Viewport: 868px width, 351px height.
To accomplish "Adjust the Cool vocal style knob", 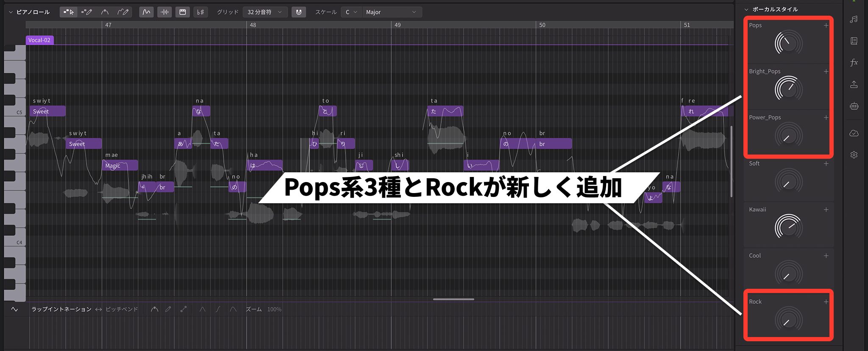I will [x=788, y=274].
